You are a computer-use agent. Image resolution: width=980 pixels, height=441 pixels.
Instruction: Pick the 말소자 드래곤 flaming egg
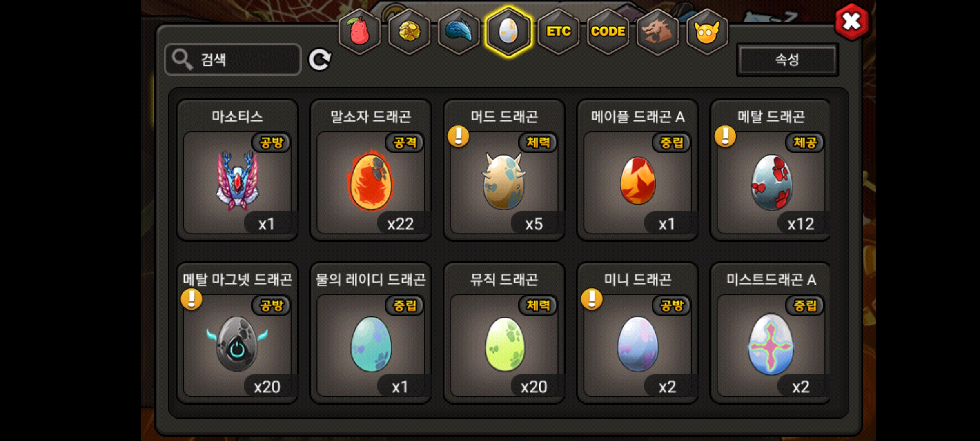[x=371, y=170]
